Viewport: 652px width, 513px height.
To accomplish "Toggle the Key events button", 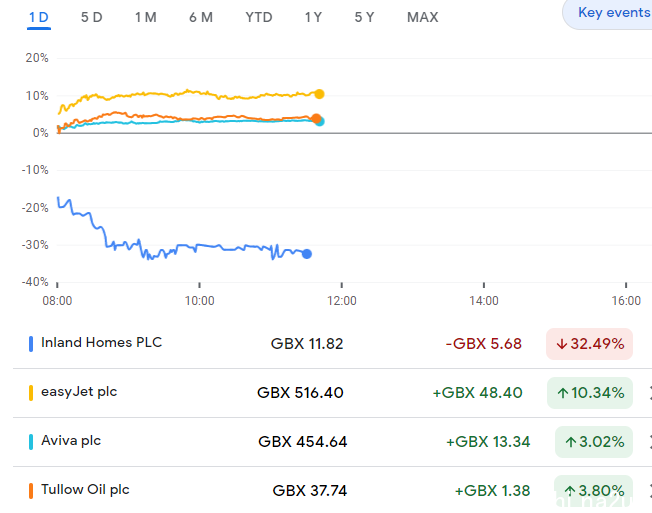I will click(x=609, y=13).
